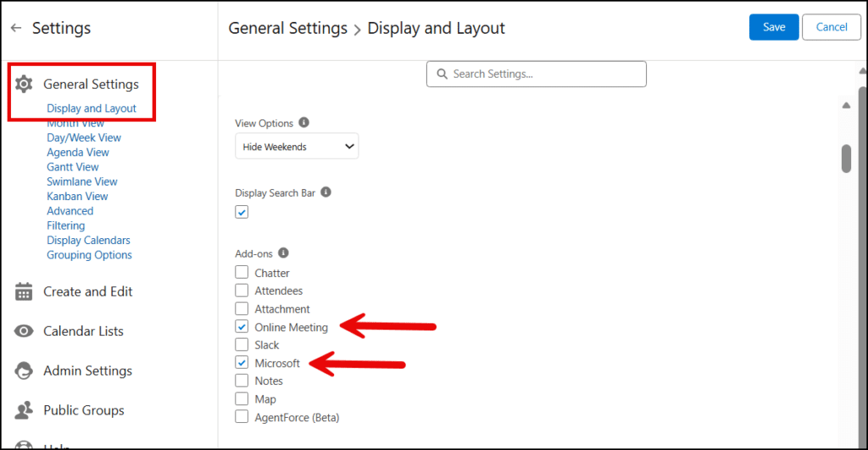Enable the Chatter add-on checkbox
This screenshot has height=450, width=868.
click(x=242, y=273)
